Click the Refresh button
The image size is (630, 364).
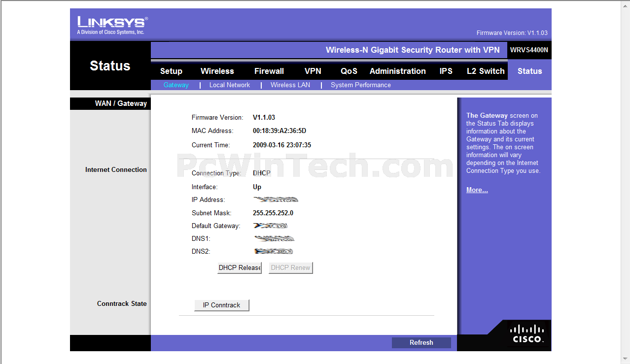point(421,342)
